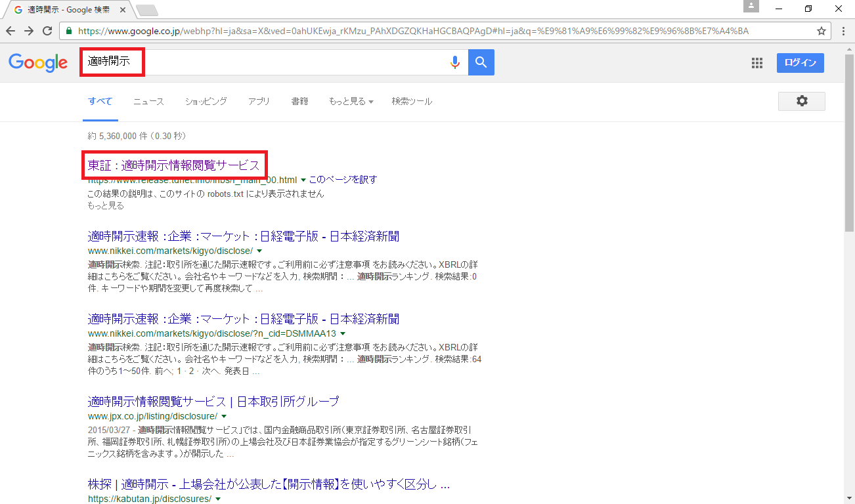Start voice search with the microphone icon
The height and width of the screenshot is (504, 855).
pos(454,62)
